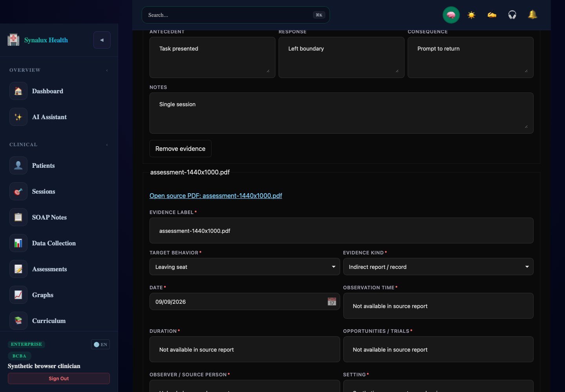Click the Sessions target icon
The width and height of the screenshot is (565, 392).
[x=18, y=191]
